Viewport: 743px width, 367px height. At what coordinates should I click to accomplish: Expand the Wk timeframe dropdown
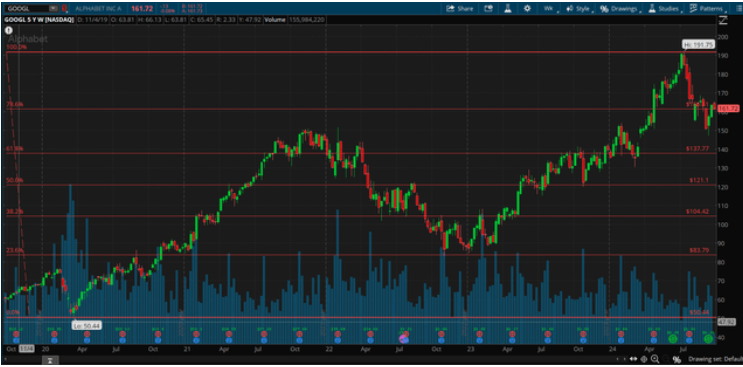point(550,9)
